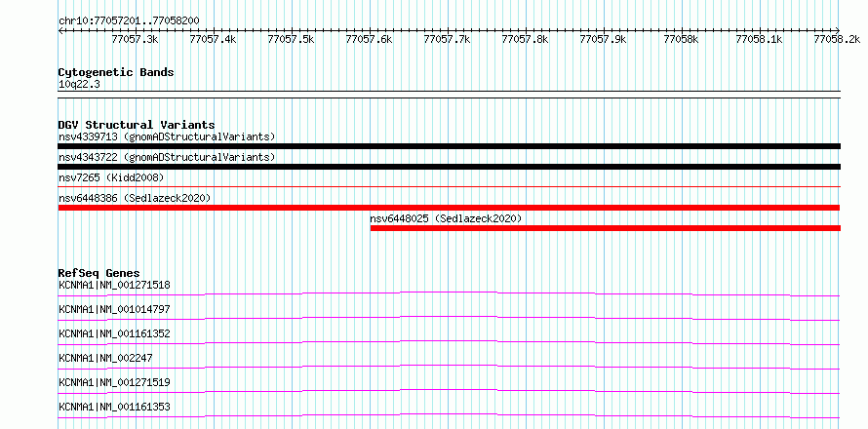This screenshot has height=429, width=868.
Task: Select the 10q22.3 band label
Action: pyautogui.click(x=79, y=85)
